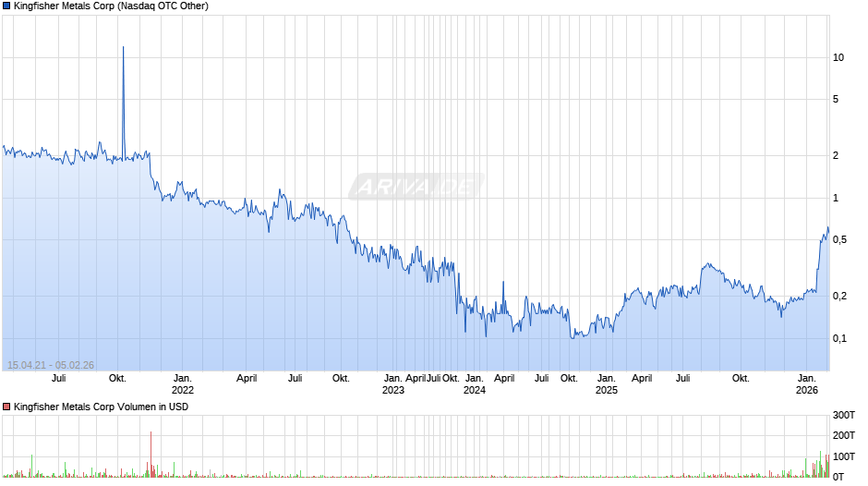Click the 'Jan. 2022' time axis label
Viewport: 868px width, 486px height.
pyautogui.click(x=183, y=384)
